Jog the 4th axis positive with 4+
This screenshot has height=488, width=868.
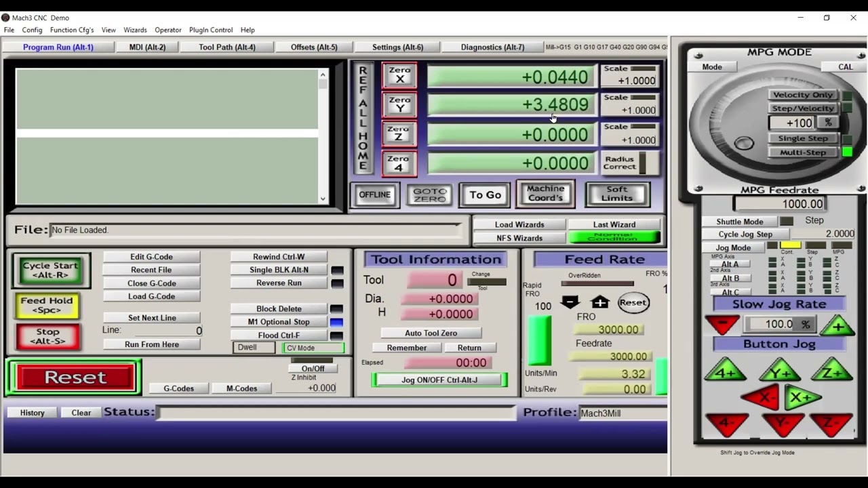click(x=726, y=372)
